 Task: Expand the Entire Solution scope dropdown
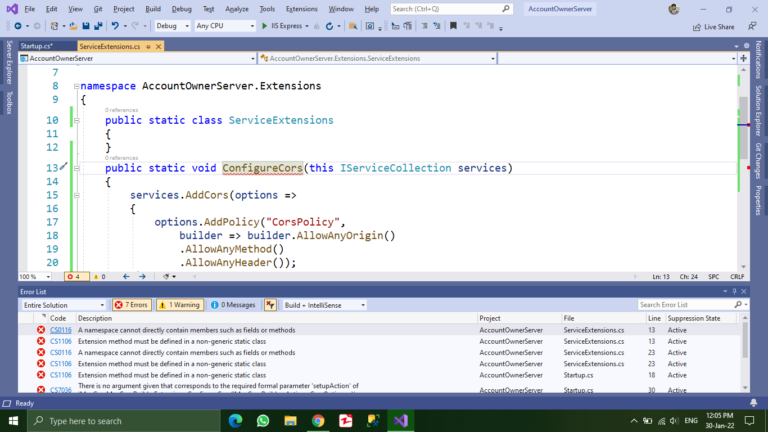(62, 305)
